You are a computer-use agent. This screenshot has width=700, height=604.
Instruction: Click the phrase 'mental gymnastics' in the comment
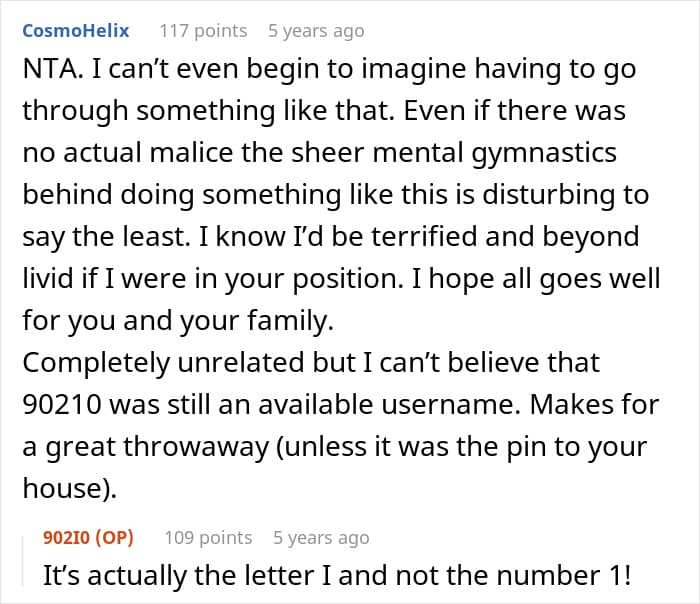(494, 154)
